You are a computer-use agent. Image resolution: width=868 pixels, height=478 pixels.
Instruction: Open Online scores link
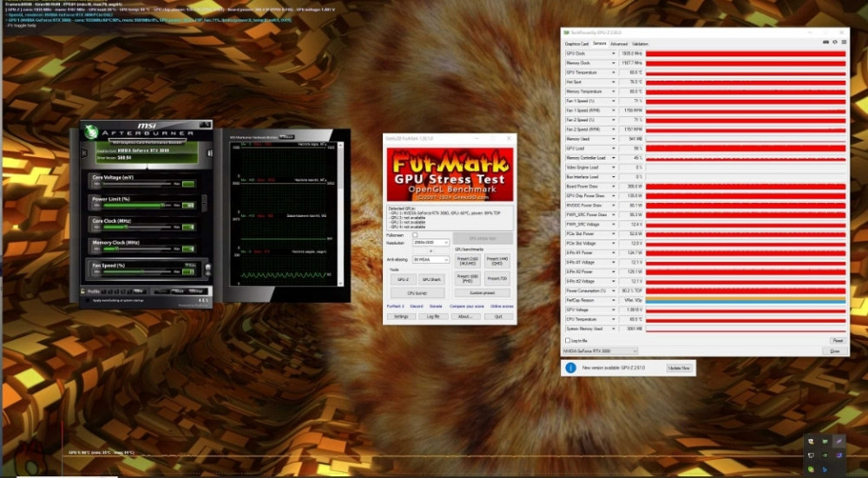502,306
